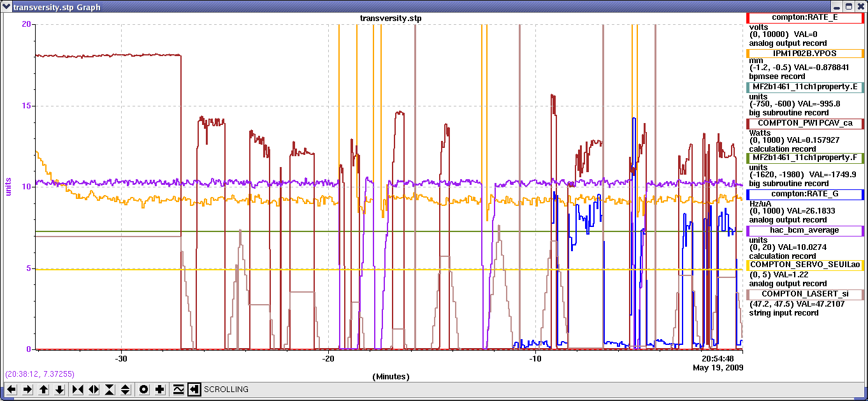Image resolution: width=868 pixels, height=401 pixels.
Task: Click the 'string input record' description text
Action: 785,313
